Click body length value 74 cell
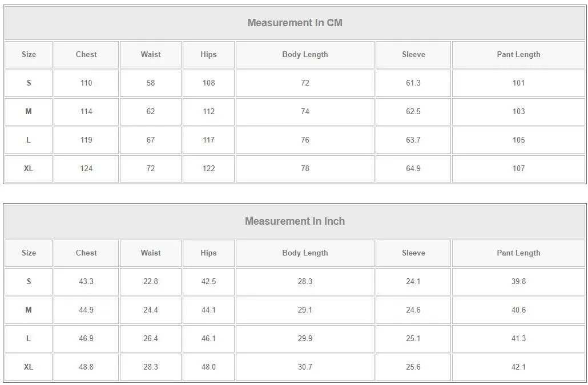The height and width of the screenshot is (385, 588). (305, 112)
